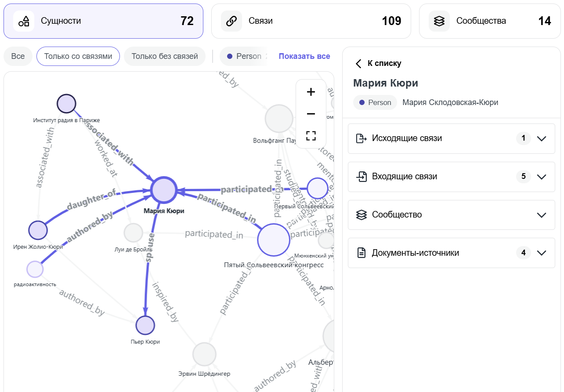Expand the Входящие связи section
The width and height of the screenshot is (564, 392).
click(x=452, y=177)
